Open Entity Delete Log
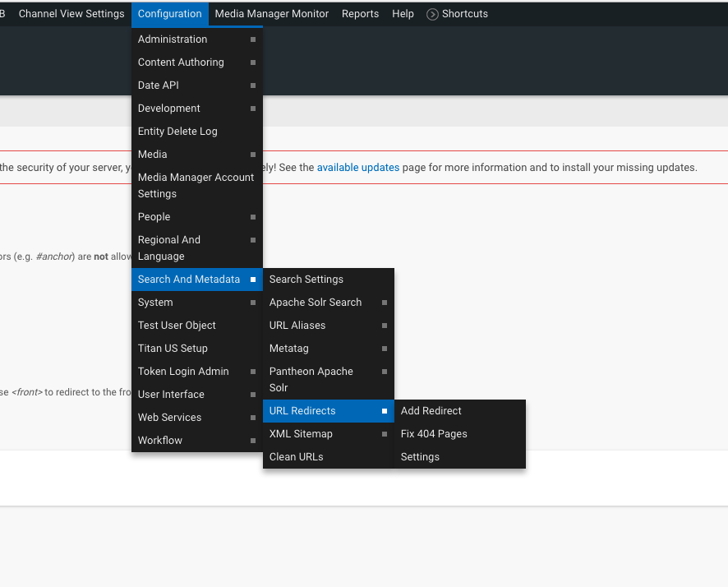This screenshot has width=728, height=587. click(x=197, y=132)
